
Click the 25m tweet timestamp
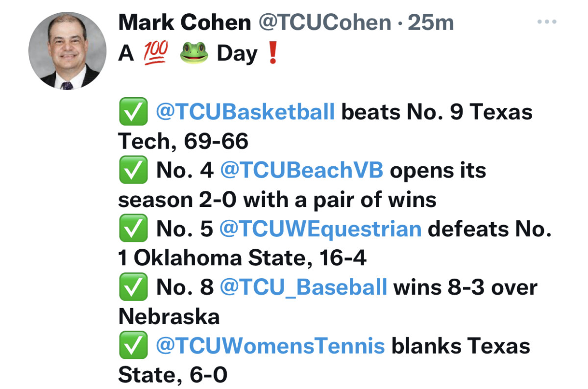click(431, 23)
